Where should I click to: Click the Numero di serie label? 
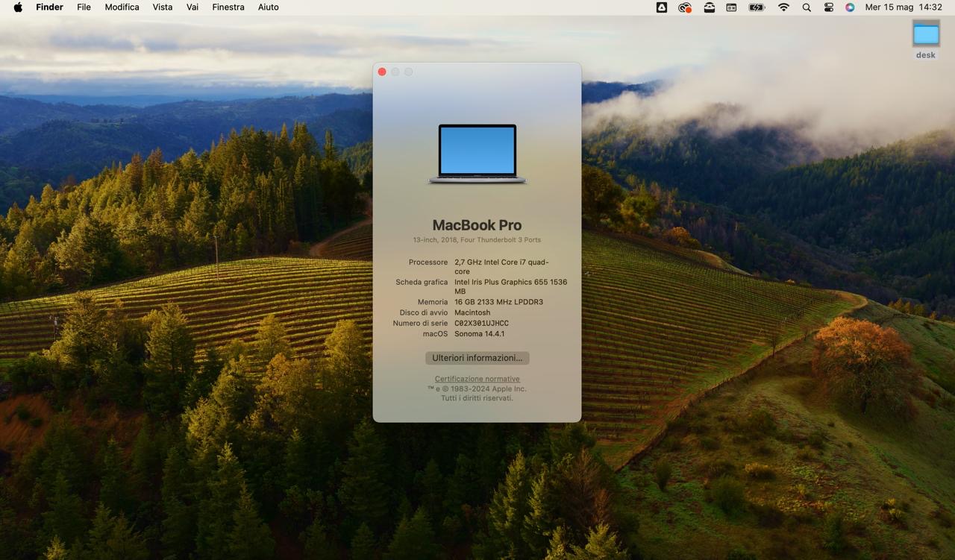[x=421, y=323]
